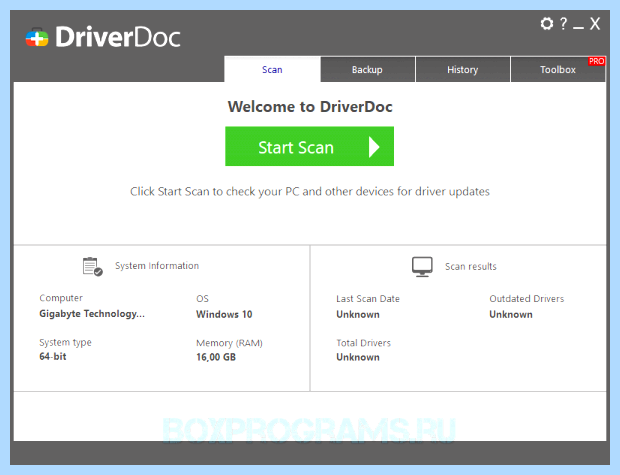
Task: Click the DriverDoc medical kit logo
Action: (x=37, y=37)
